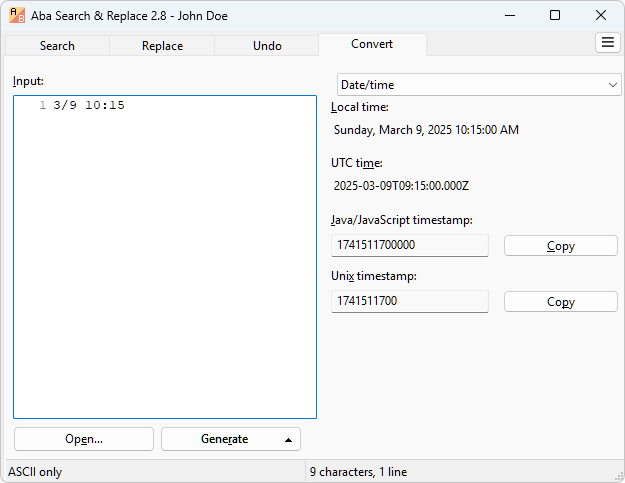Click the UTC value '2025-03-09T09:15:00.000Z'

(401, 186)
